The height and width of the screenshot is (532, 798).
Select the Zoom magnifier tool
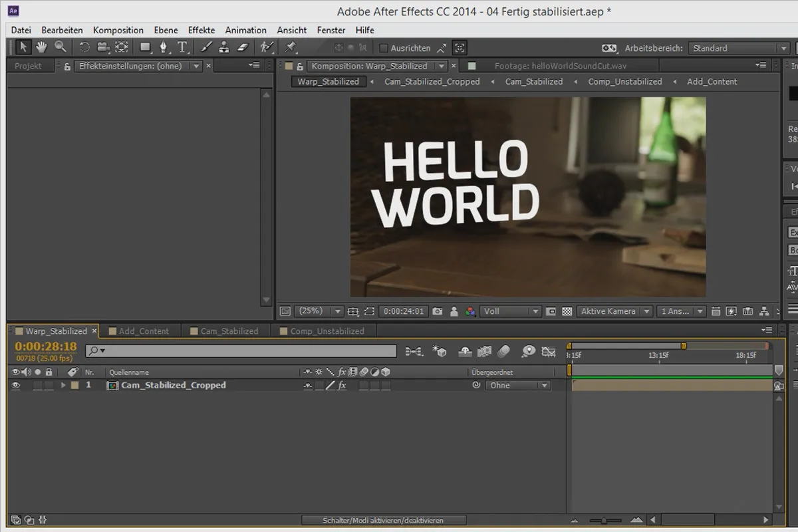[x=61, y=47]
